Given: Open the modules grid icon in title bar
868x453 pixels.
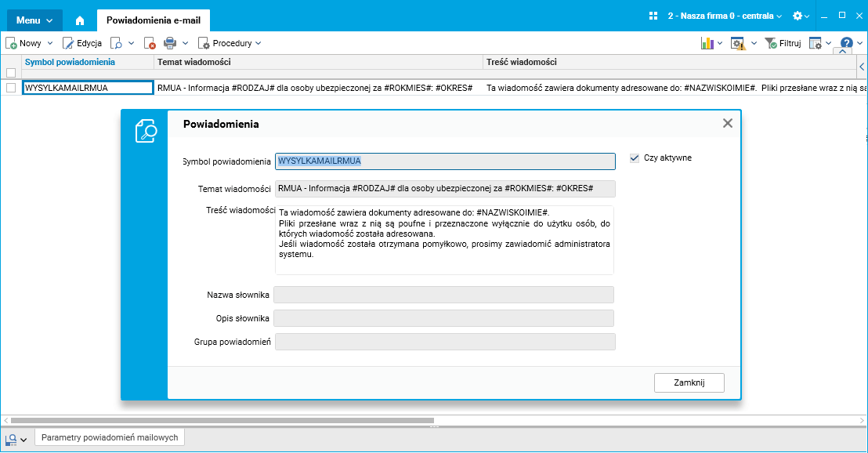Looking at the screenshot, I should [653, 16].
